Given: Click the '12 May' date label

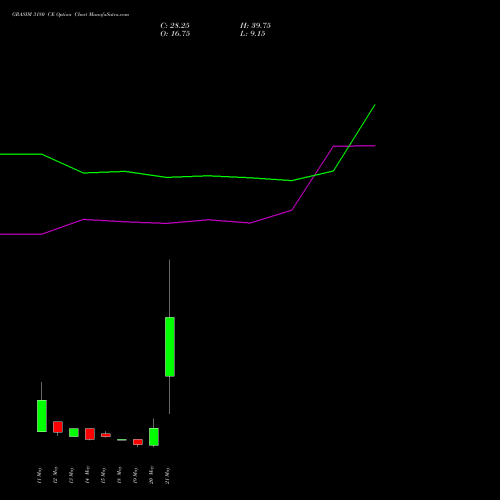Looking at the screenshot, I should coord(55,475).
